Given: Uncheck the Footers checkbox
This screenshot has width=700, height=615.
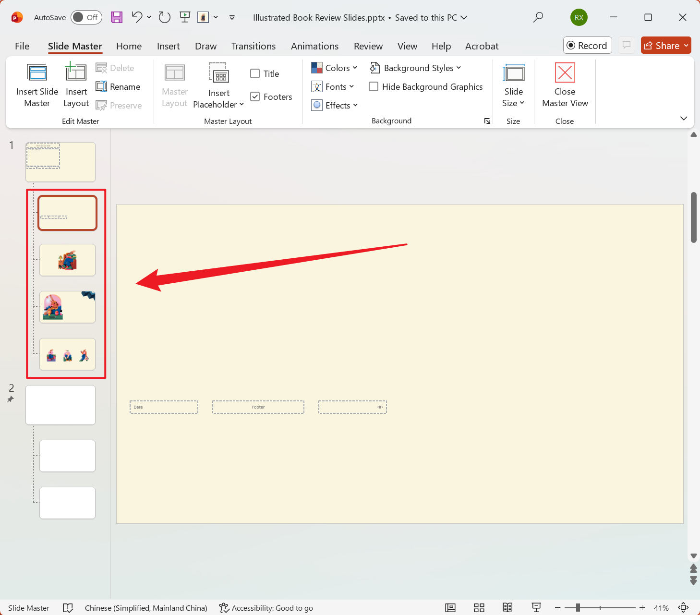Looking at the screenshot, I should coord(255,96).
